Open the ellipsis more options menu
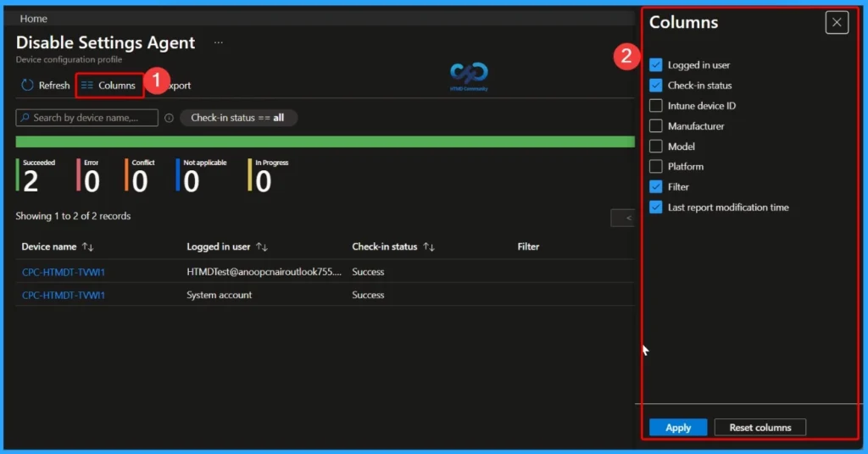Image resolution: width=868 pixels, height=454 pixels. tap(219, 42)
